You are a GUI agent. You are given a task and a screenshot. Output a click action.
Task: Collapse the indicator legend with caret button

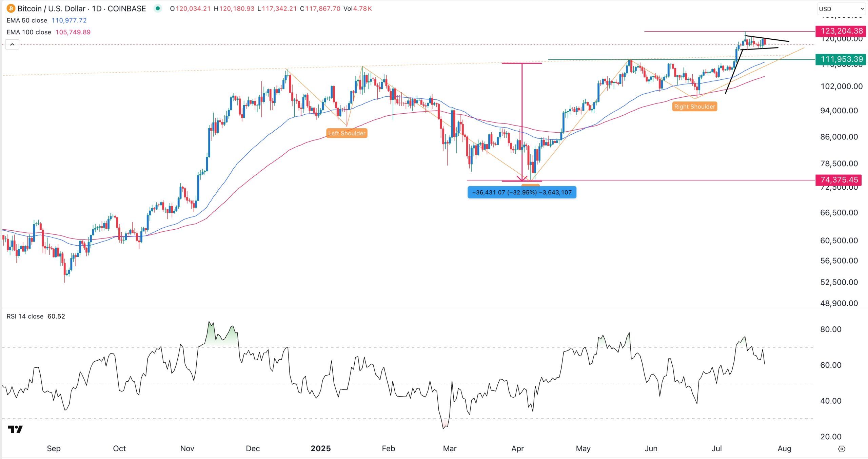12,44
